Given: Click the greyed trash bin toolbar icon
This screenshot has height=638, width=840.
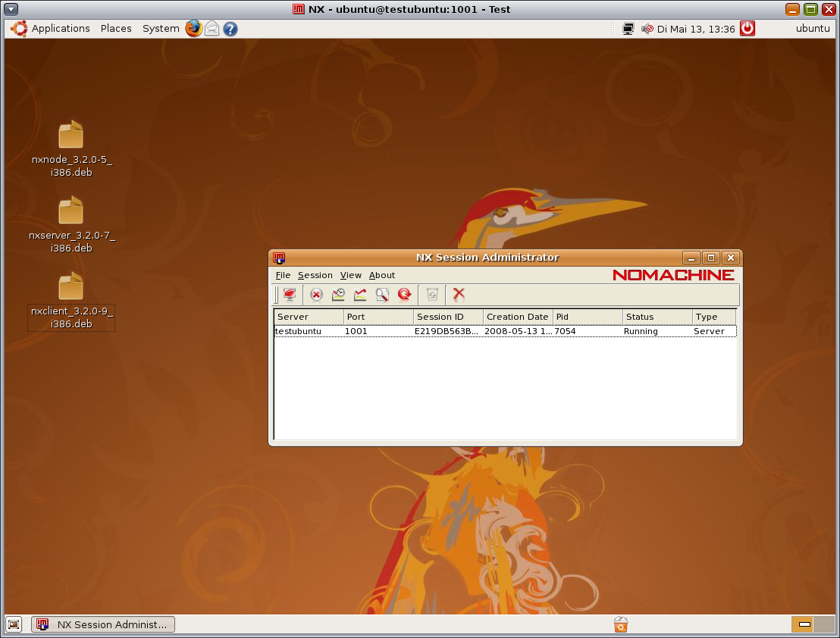Looking at the screenshot, I should click(432, 295).
